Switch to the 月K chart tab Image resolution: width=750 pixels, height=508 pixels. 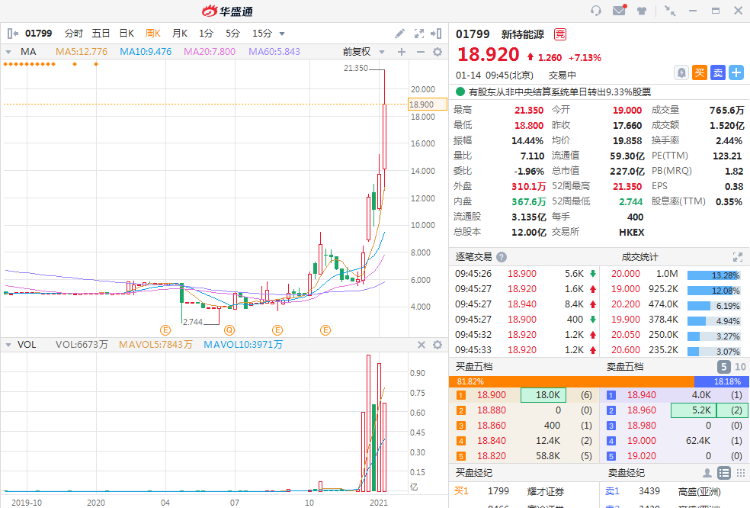coord(179,33)
